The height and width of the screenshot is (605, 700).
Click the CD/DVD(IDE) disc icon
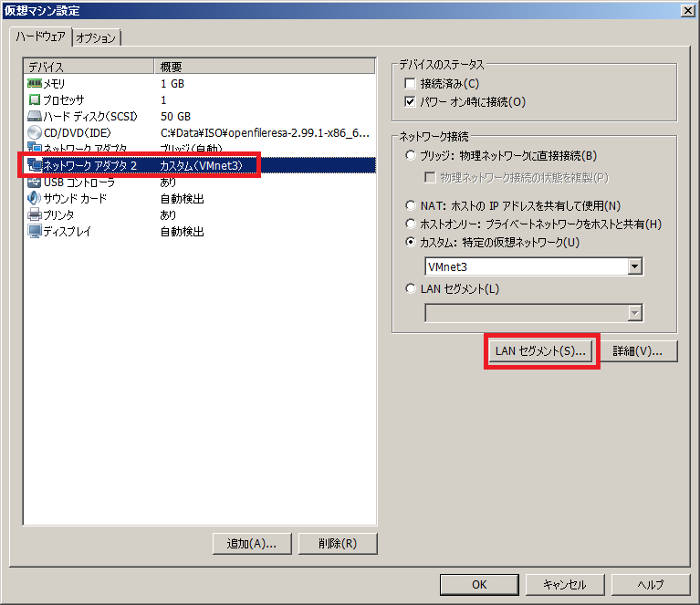(35, 132)
